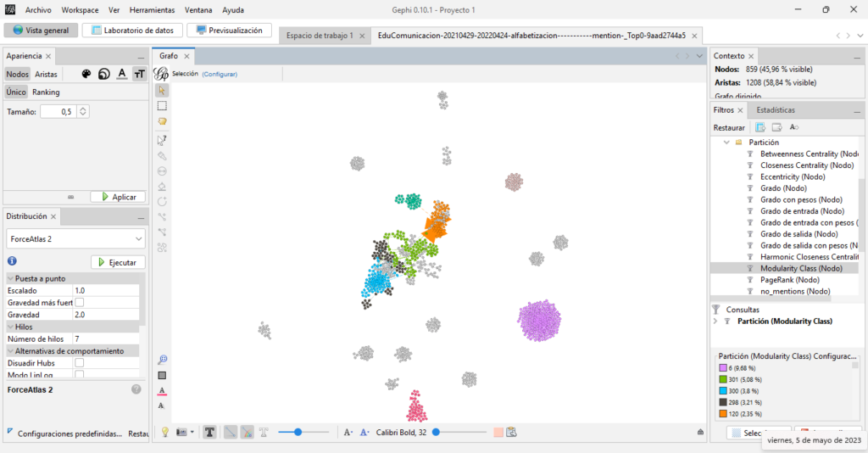
Task: Collapse the Partición folder in Filtros
Action: tap(726, 143)
